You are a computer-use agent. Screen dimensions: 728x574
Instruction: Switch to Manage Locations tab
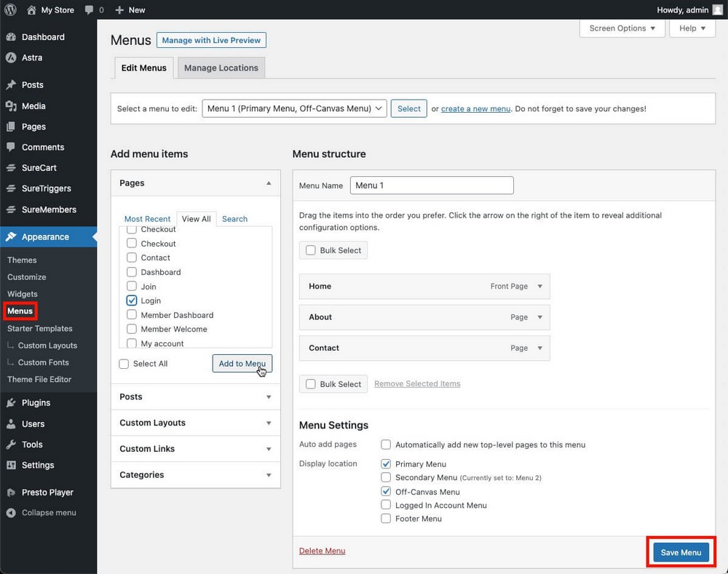pos(221,68)
